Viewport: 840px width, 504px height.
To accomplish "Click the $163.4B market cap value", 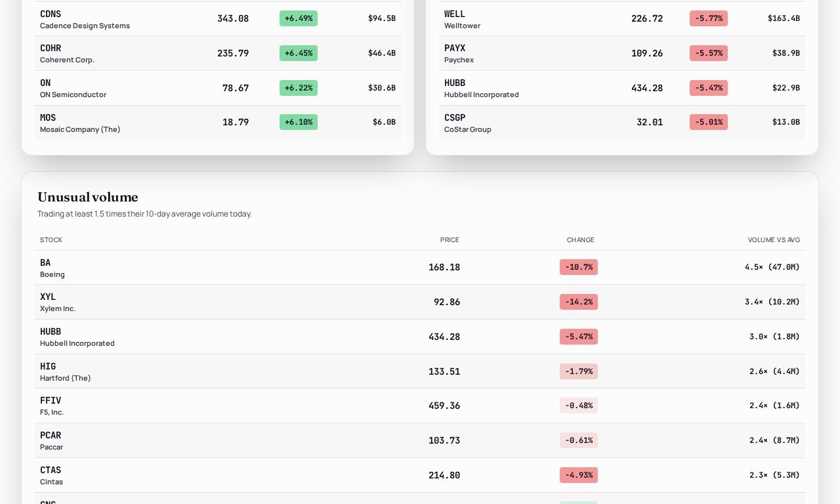I will [x=784, y=18].
